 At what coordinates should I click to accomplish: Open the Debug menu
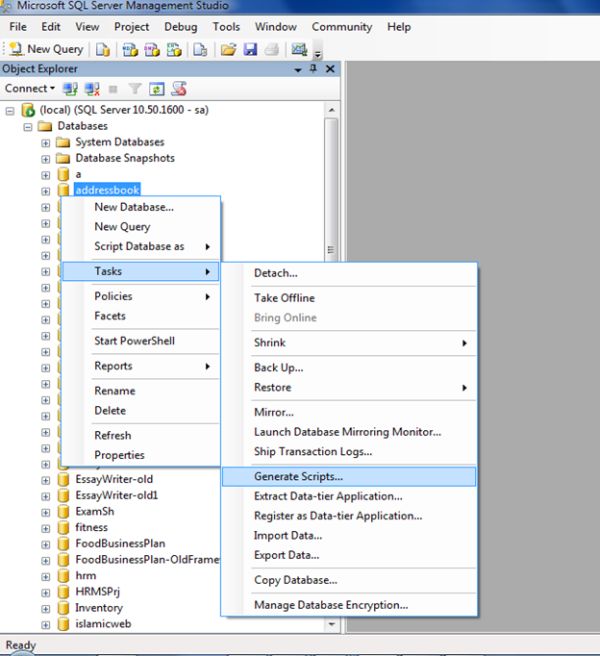click(180, 27)
